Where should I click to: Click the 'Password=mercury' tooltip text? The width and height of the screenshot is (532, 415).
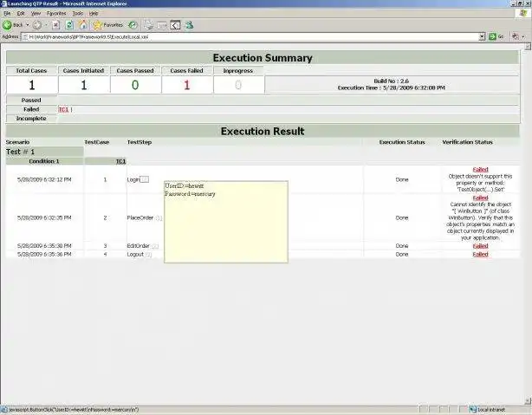pos(190,194)
